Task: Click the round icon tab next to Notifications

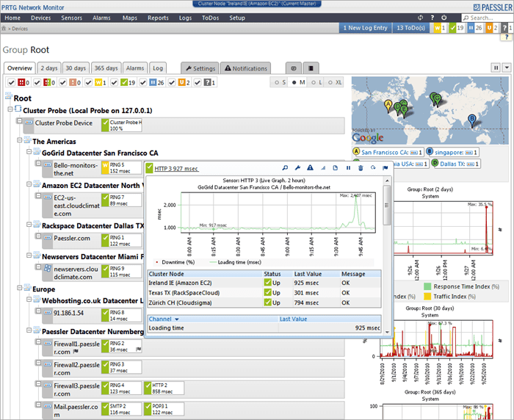Action: coord(294,68)
